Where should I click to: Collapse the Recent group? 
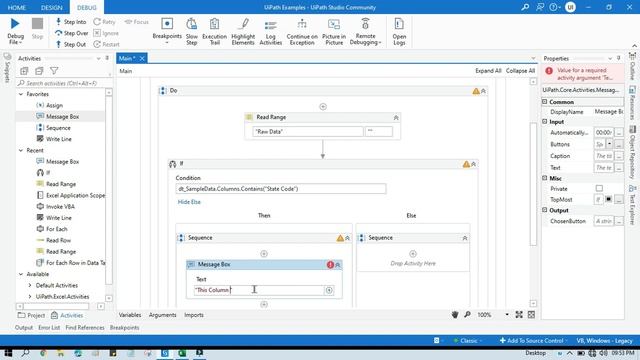[x=21, y=151]
